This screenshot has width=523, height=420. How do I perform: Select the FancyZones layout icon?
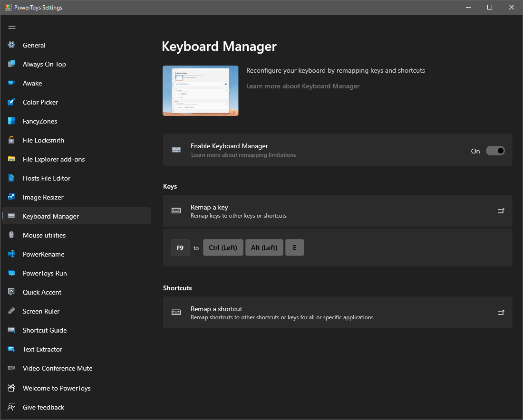[11, 121]
